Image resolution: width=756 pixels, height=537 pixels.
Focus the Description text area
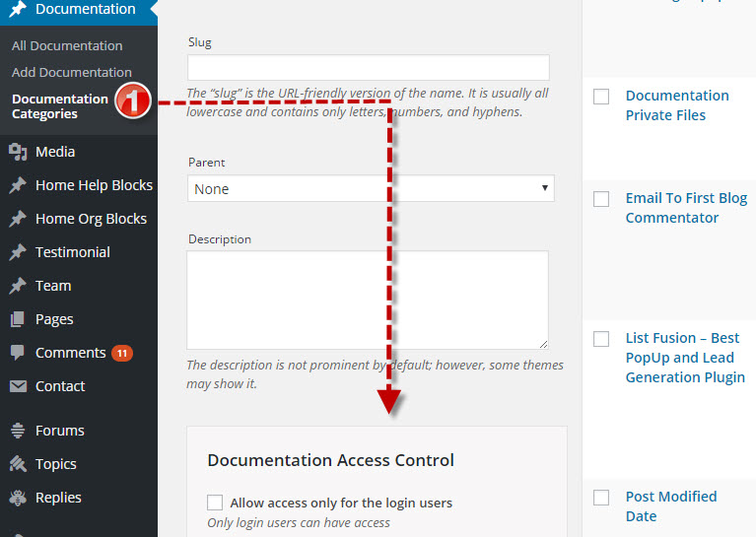click(x=368, y=300)
